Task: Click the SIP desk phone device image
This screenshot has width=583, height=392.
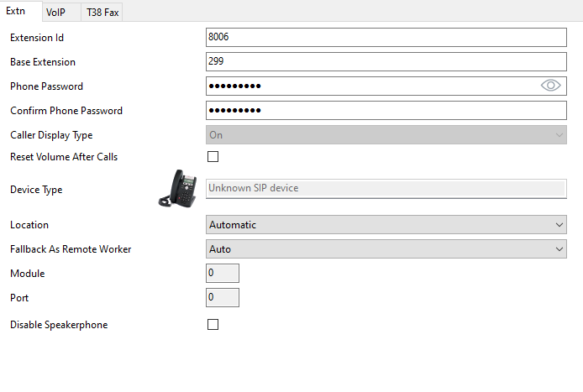Action: [178, 188]
